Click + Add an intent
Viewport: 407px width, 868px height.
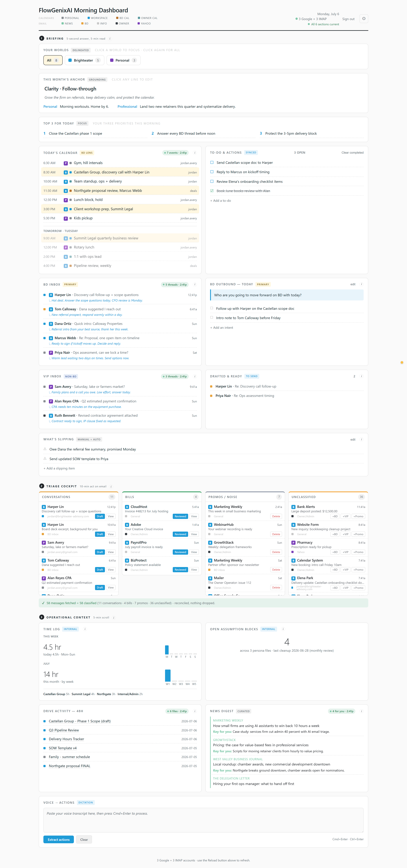(221, 327)
